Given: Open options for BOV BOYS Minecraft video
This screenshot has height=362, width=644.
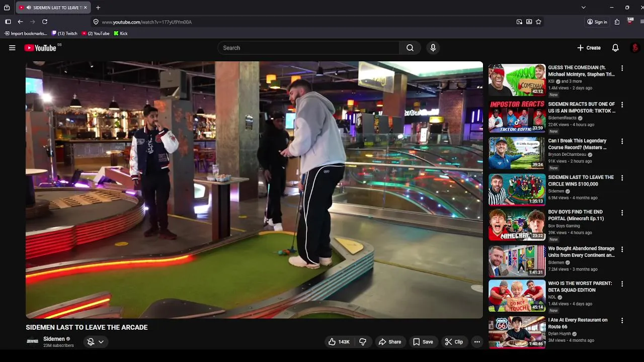Looking at the screenshot, I should (622, 213).
